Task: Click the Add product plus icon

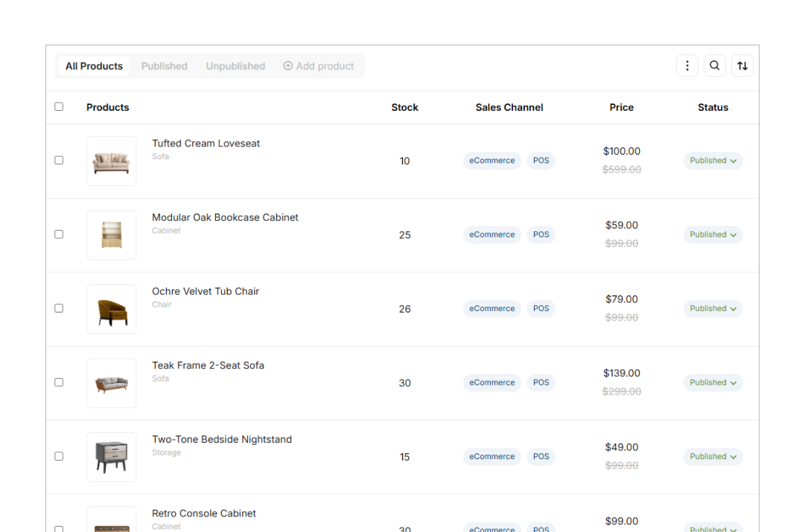Action: [x=288, y=65]
